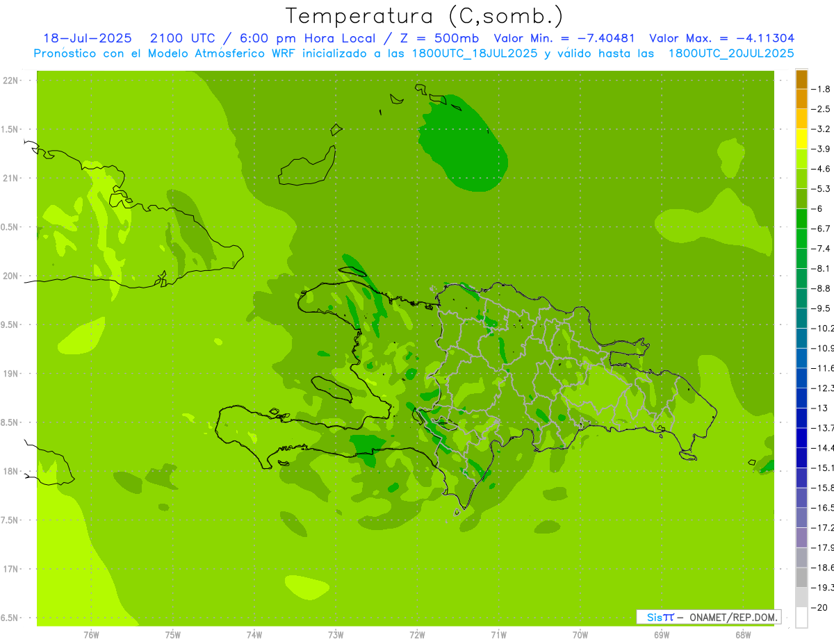Click the 70W longitude axis label
Image resolution: width=834 pixels, height=644 pixels.
(x=580, y=635)
